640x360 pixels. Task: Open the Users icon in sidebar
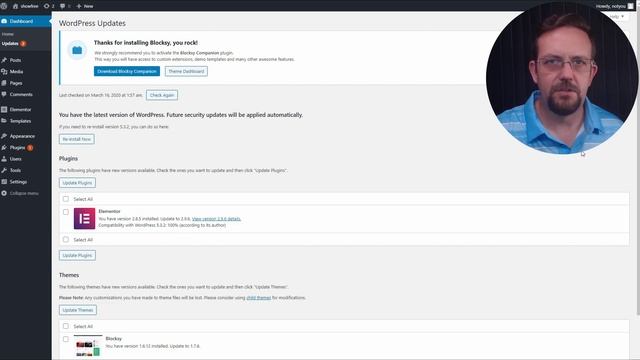coord(4,159)
